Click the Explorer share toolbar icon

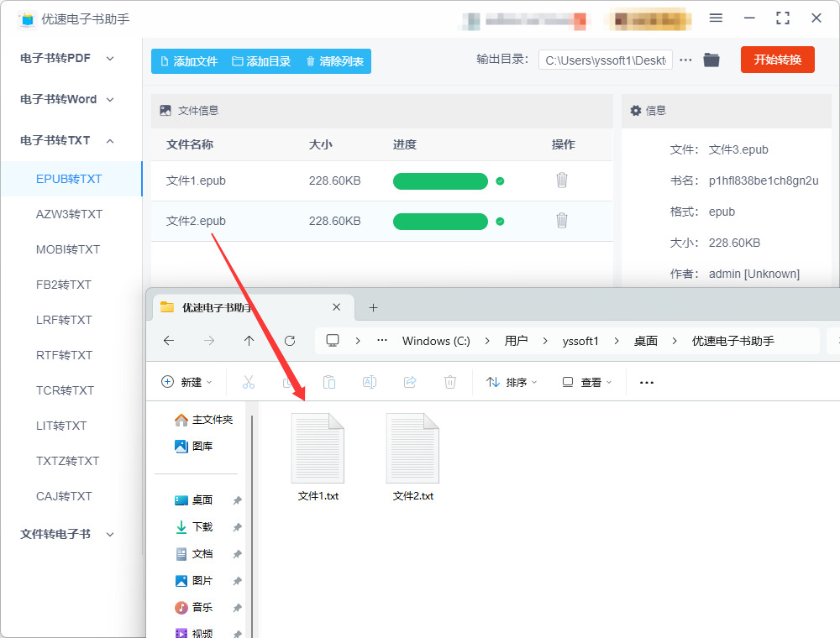click(410, 382)
